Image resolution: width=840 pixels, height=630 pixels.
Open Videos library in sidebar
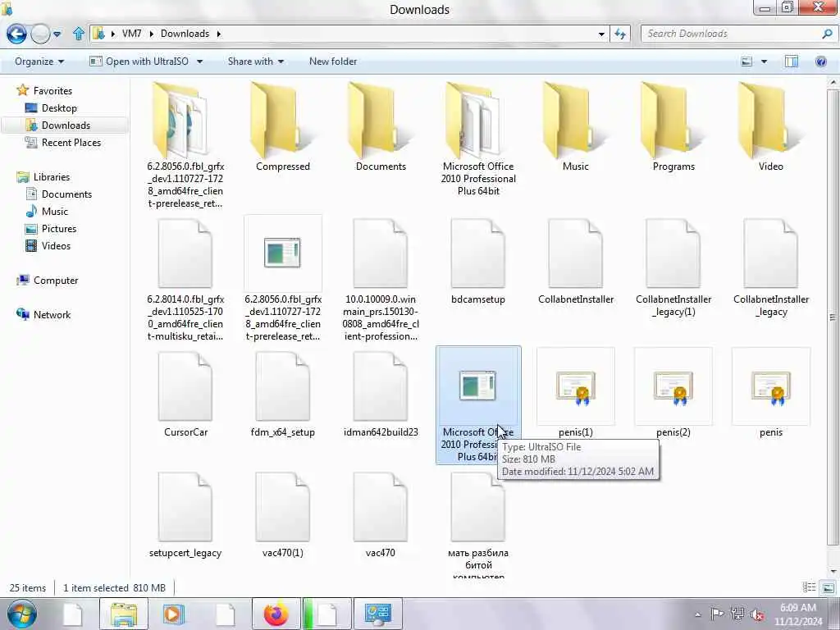(x=48, y=245)
